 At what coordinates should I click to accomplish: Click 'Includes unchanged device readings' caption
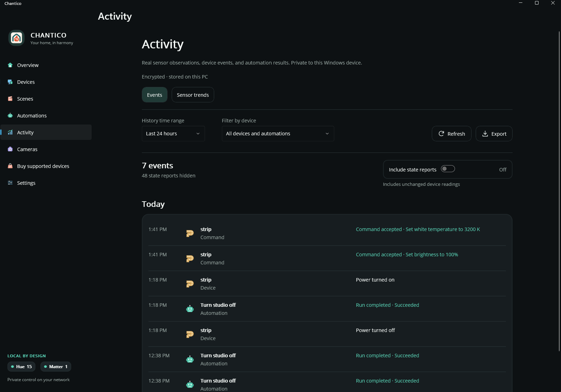421,184
